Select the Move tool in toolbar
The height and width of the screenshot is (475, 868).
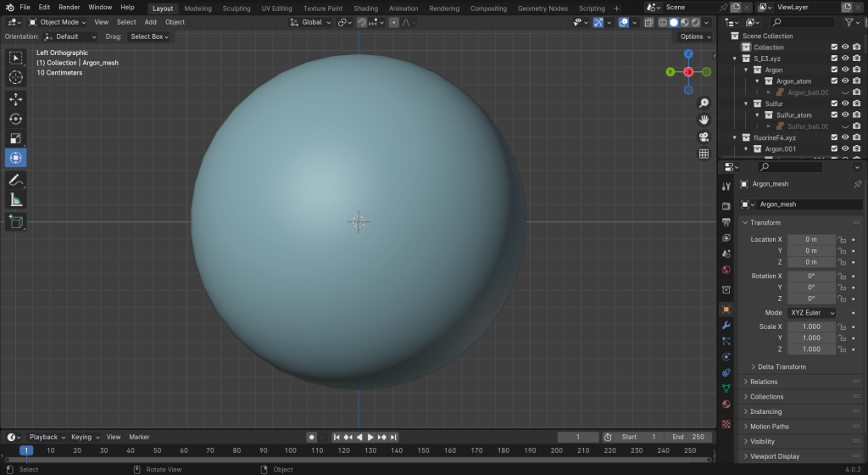[16, 99]
